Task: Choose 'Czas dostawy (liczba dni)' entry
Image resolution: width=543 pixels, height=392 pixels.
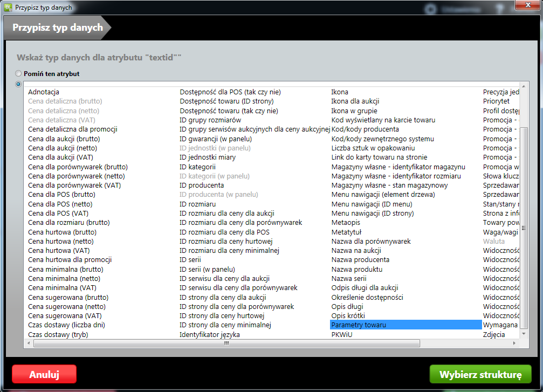Action: pos(66,325)
